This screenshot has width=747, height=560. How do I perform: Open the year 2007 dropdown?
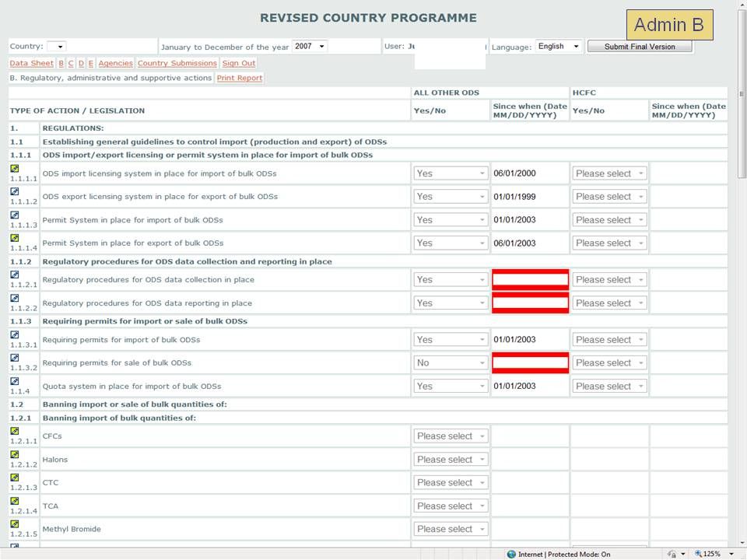click(310, 46)
